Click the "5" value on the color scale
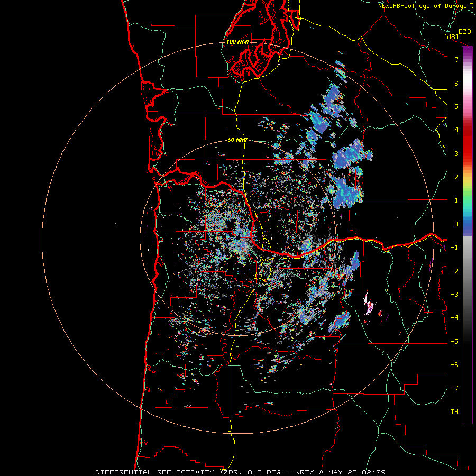The width and height of the screenshot is (476, 476). [456, 106]
